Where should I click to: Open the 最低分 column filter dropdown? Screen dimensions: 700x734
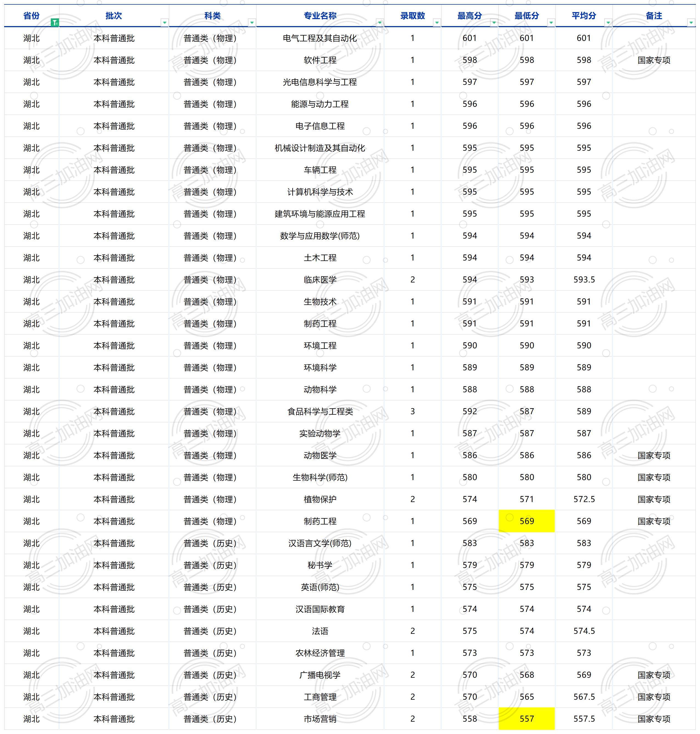[x=551, y=23]
